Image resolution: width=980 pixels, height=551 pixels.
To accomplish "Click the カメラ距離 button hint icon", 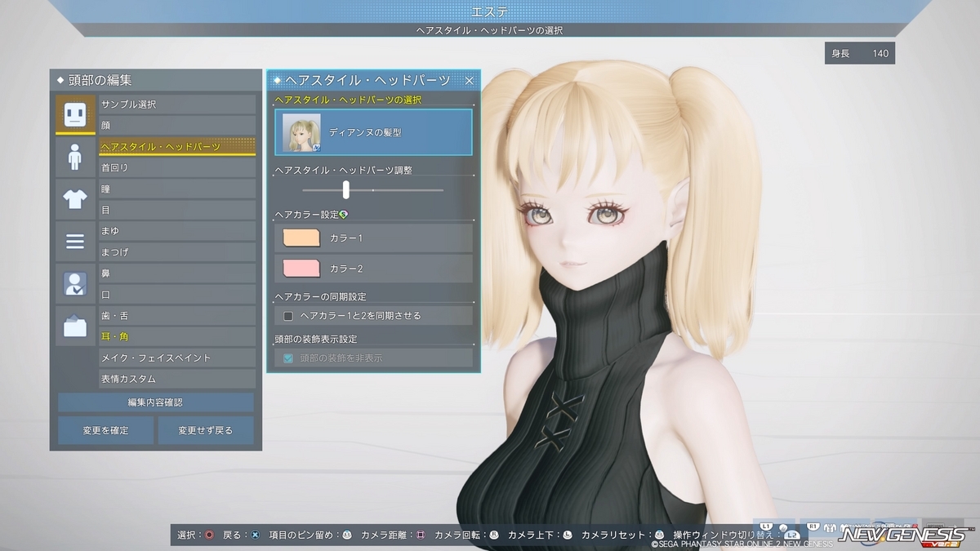I will [421, 535].
